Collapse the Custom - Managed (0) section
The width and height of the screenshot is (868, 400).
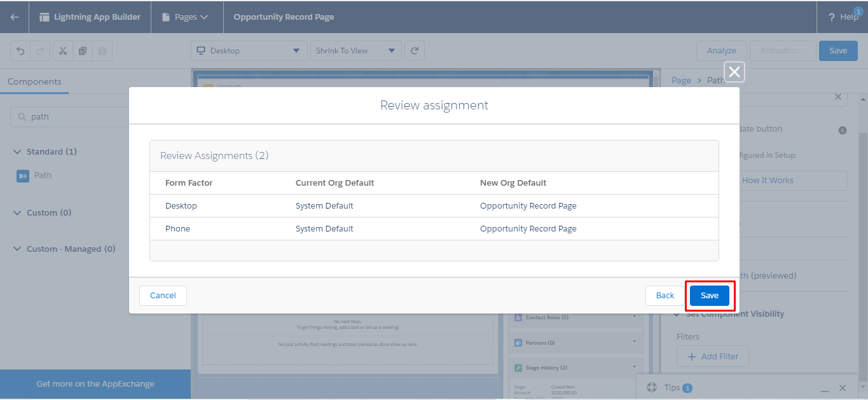[17, 249]
